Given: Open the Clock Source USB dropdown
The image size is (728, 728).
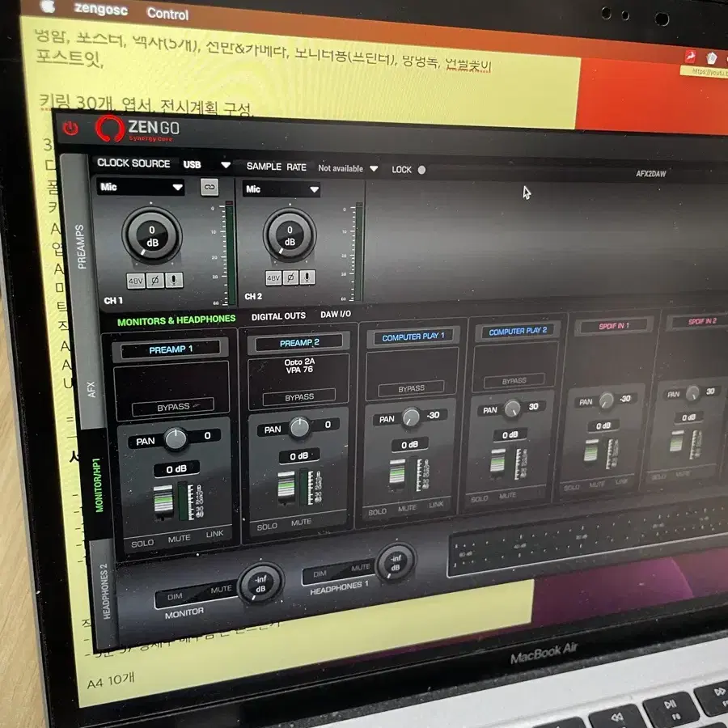Looking at the screenshot, I should click(x=206, y=165).
